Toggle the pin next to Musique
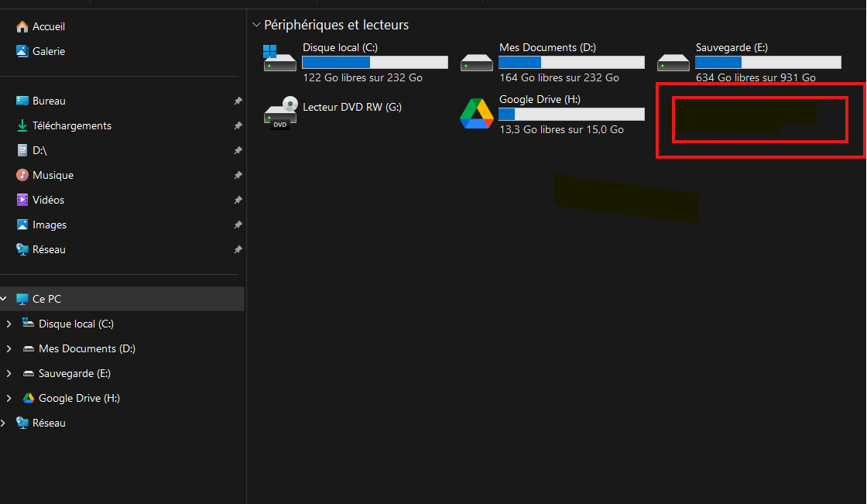The width and height of the screenshot is (867, 504). pyautogui.click(x=238, y=176)
